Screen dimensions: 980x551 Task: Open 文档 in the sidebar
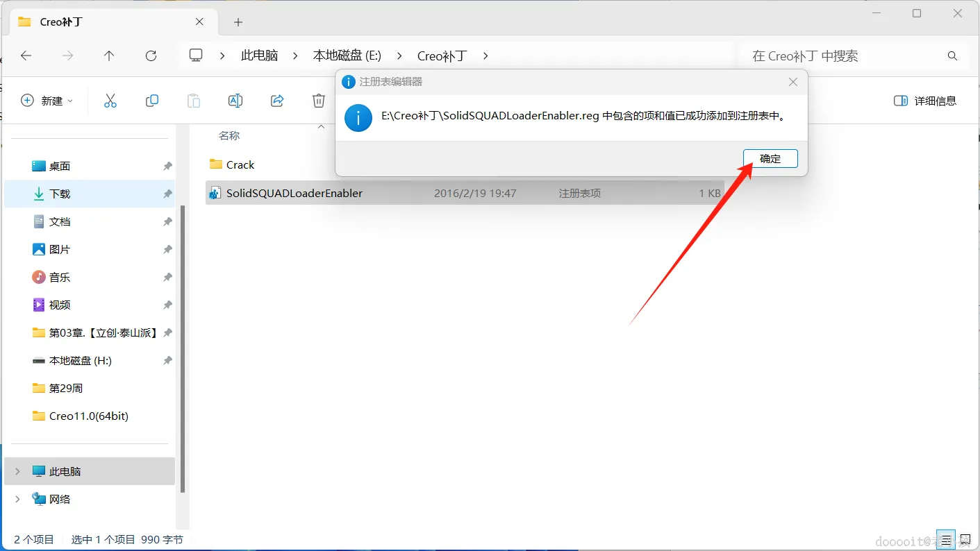click(x=60, y=222)
